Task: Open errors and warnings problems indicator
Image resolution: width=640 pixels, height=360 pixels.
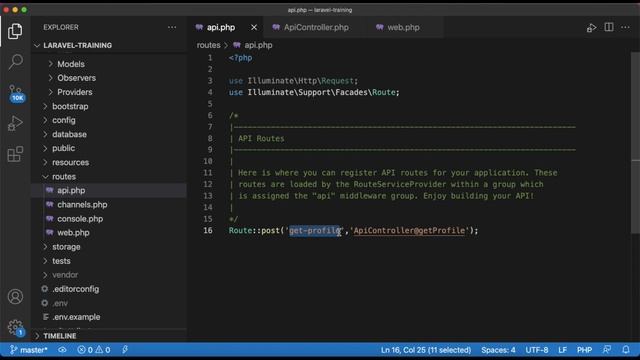Action: (x=93, y=350)
